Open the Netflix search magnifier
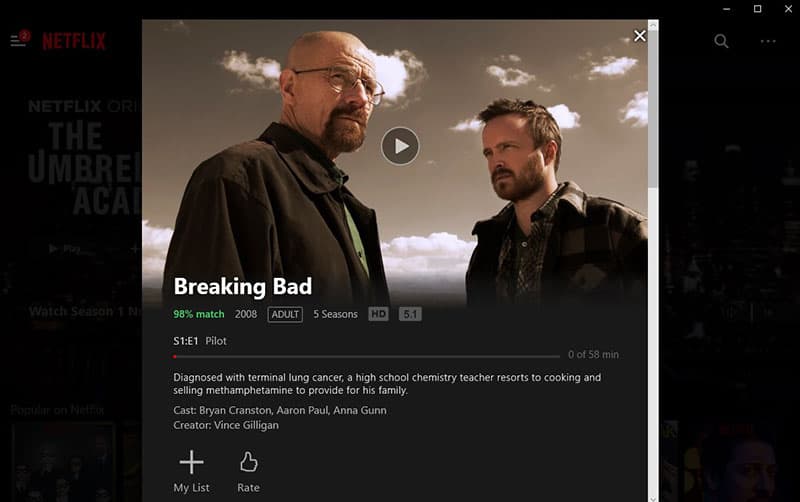Image resolution: width=800 pixels, height=502 pixels. click(721, 41)
